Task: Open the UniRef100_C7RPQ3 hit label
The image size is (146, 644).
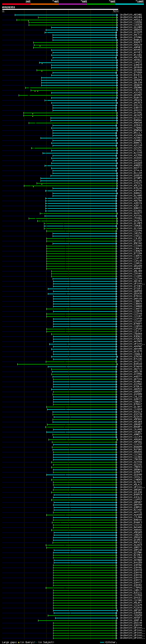Action: pyautogui.click(x=131, y=588)
